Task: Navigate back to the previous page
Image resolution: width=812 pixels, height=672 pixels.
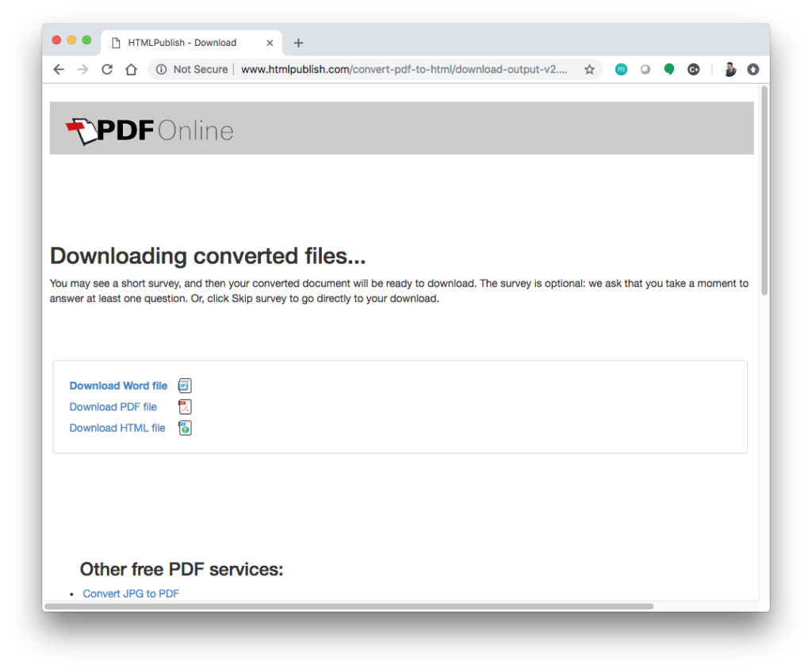Action: click(x=59, y=70)
